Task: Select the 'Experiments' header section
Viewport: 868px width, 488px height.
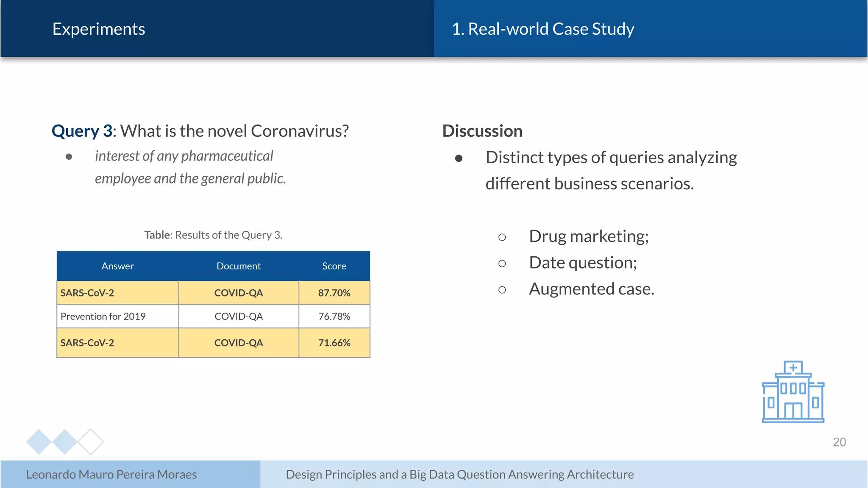Action: click(x=99, y=29)
